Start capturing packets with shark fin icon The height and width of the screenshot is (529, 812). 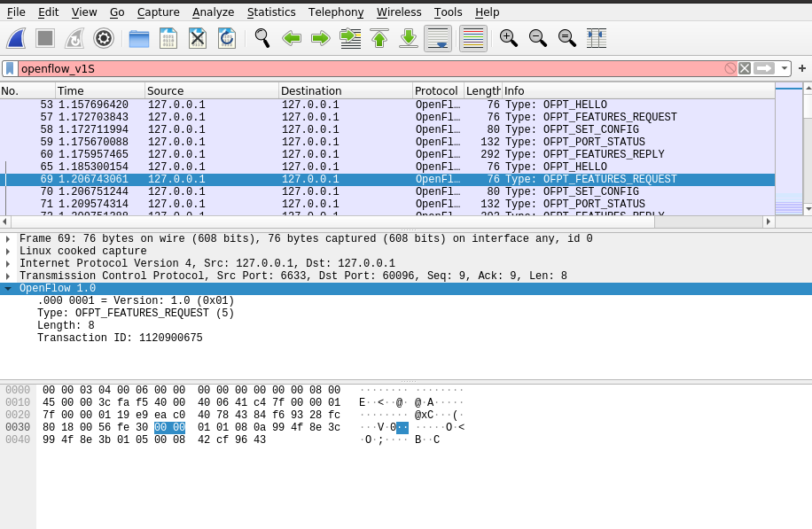(16, 38)
